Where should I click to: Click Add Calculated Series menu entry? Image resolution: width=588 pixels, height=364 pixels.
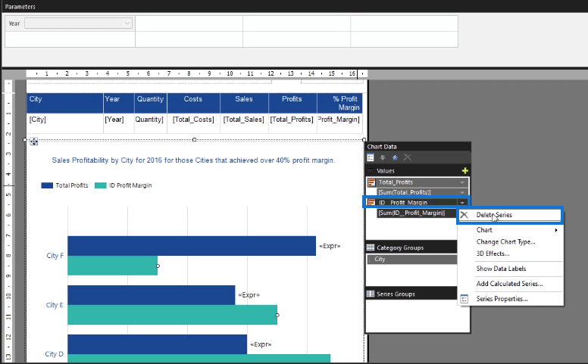[509, 284]
